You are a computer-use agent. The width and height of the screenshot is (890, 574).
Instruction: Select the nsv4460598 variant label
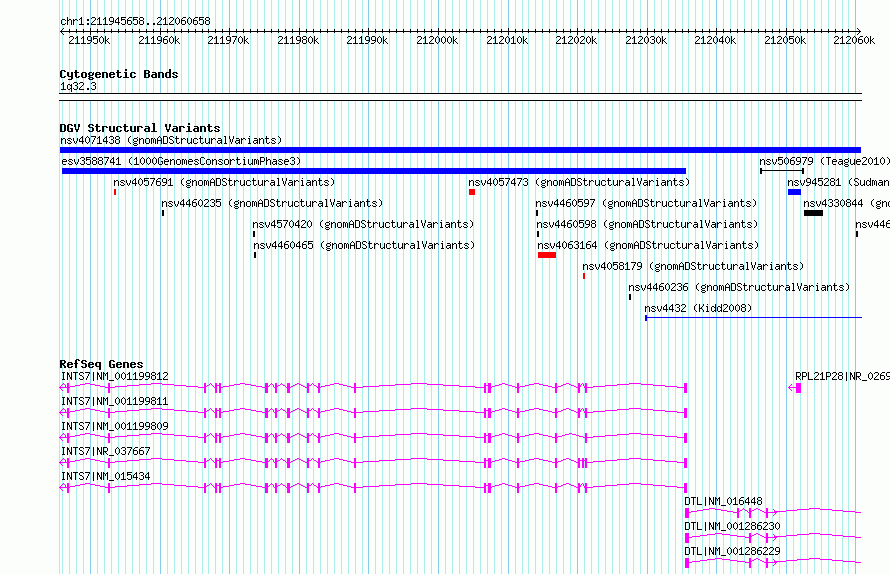tap(648, 224)
